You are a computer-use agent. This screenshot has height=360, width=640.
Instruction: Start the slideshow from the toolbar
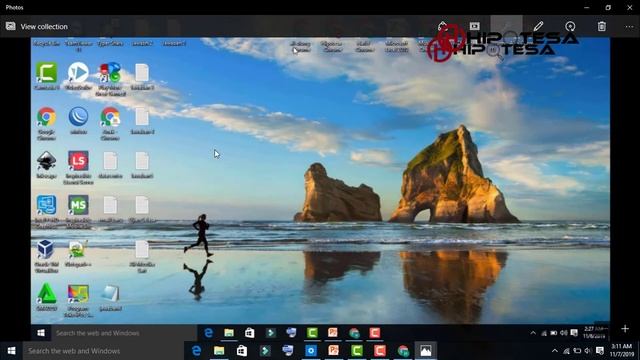pos(474,27)
